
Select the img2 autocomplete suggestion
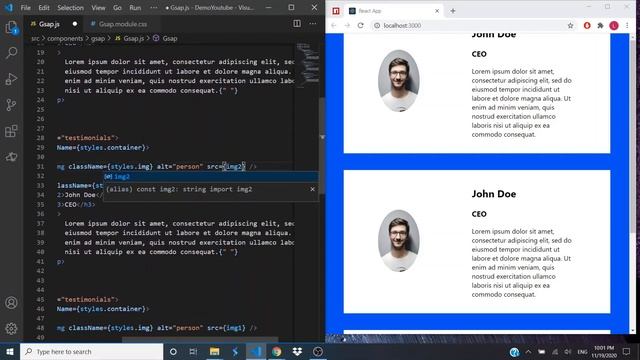coord(211,176)
